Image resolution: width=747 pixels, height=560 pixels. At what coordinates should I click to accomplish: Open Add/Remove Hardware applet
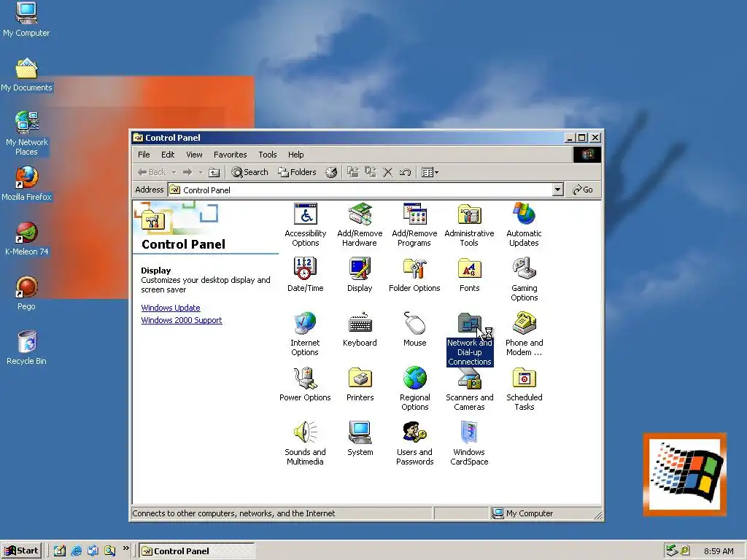360,225
